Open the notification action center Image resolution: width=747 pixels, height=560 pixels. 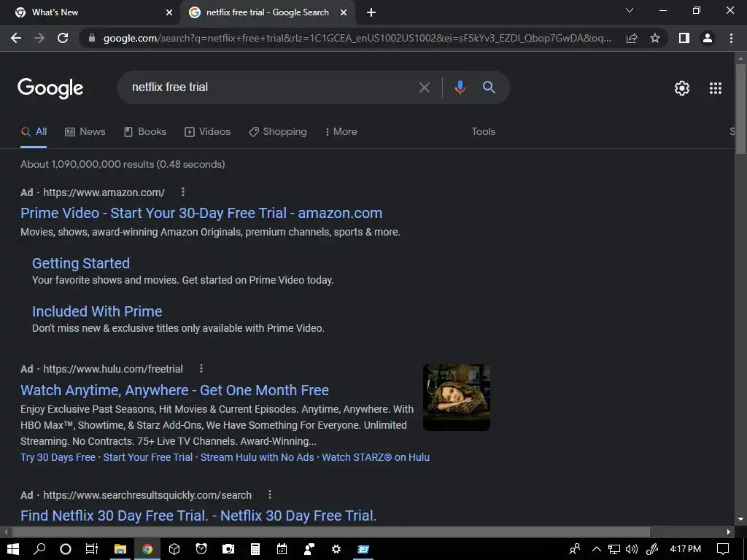click(x=723, y=549)
